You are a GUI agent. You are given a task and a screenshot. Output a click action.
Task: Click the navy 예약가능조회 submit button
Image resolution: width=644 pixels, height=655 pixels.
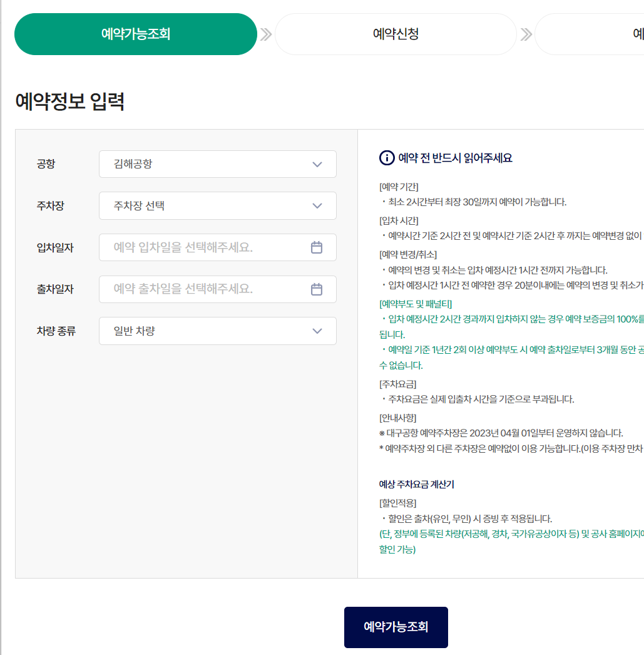tap(396, 627)
